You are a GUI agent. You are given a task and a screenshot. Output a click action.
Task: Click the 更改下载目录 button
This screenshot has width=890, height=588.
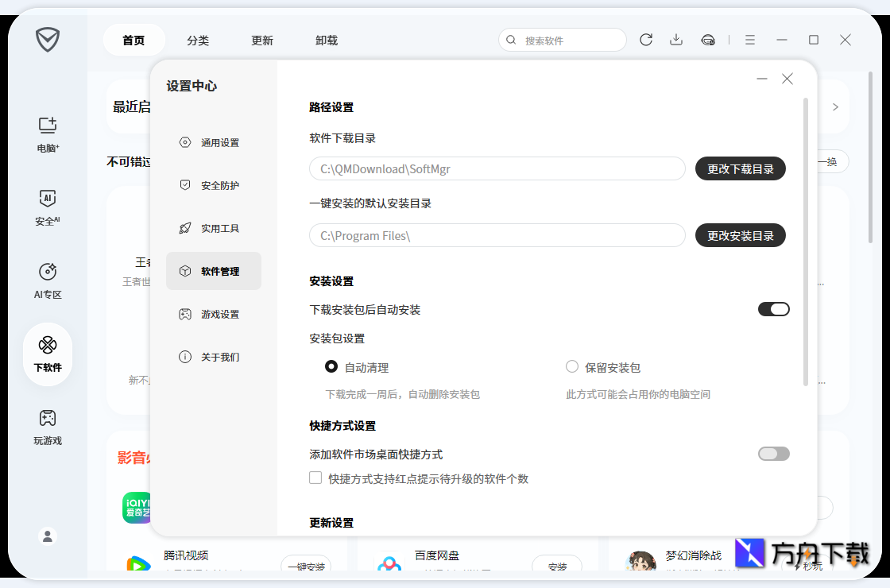pos(740,168)
